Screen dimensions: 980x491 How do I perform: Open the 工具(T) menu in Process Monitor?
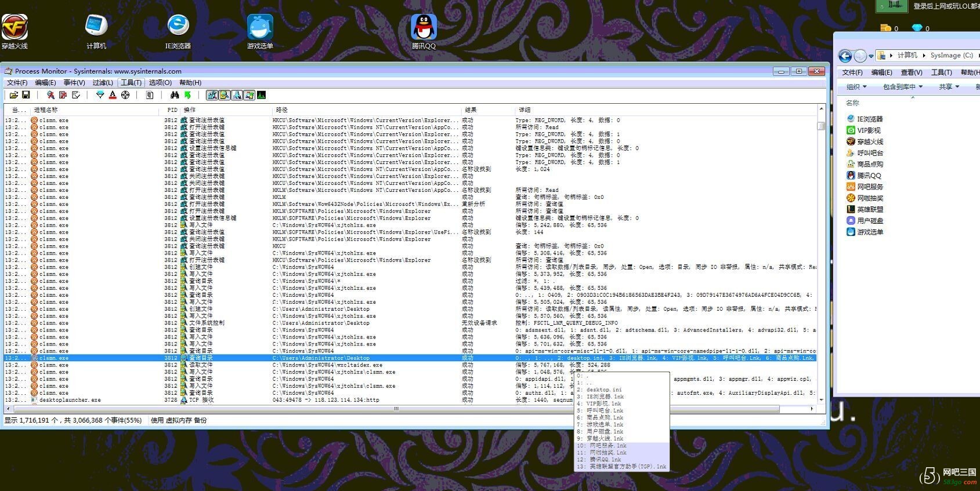pyautogui.click(x=131, y=83)
